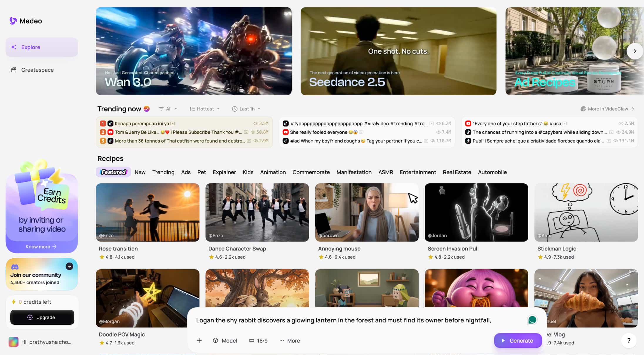Select the Kids recipes tab
The image size is (644, 355).
248,172
